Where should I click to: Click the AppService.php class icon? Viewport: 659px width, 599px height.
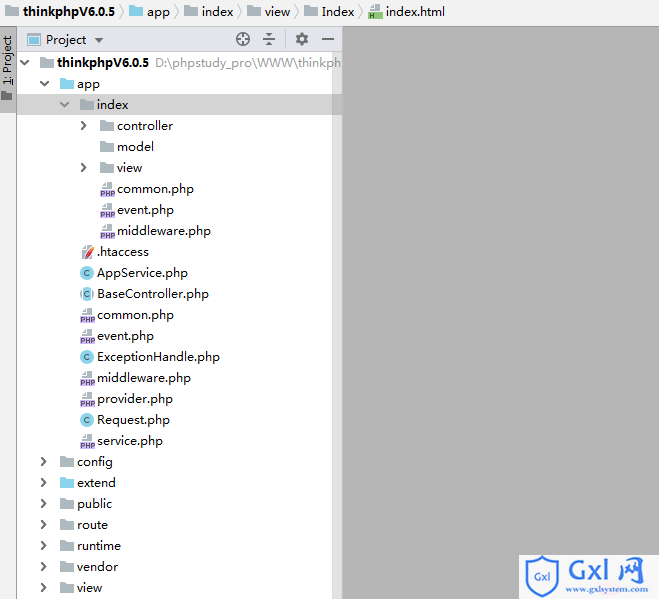[87, 273]
